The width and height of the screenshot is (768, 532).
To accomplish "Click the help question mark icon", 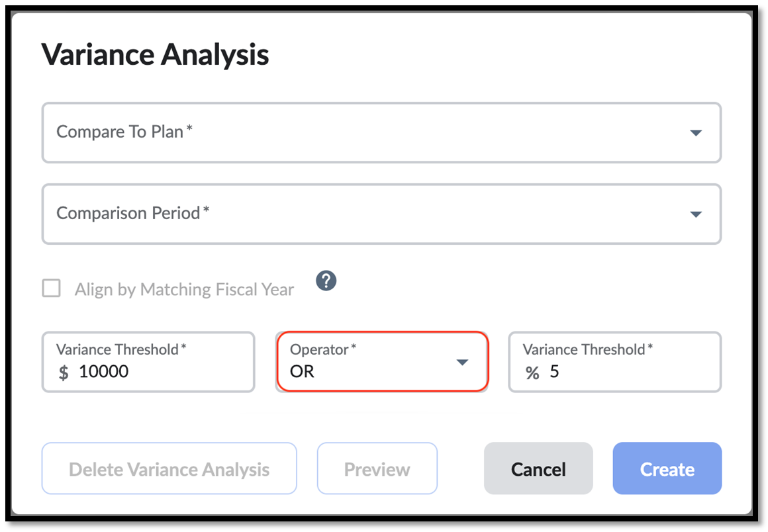I will click(326, 281).
